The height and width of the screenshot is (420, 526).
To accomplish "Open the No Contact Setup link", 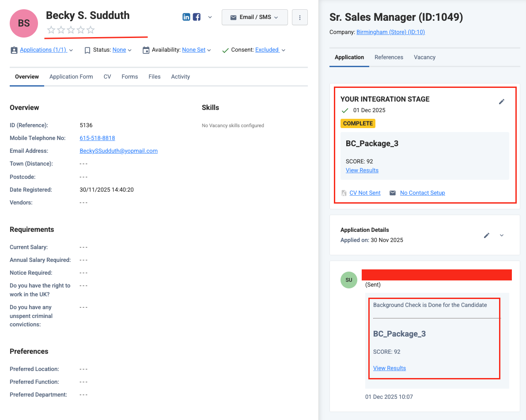I will point(422,193).
